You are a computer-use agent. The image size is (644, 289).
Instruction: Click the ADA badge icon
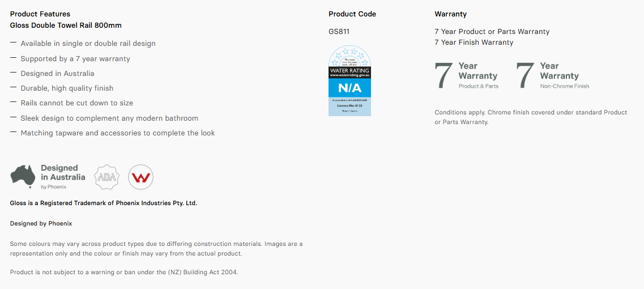[106, 177]
